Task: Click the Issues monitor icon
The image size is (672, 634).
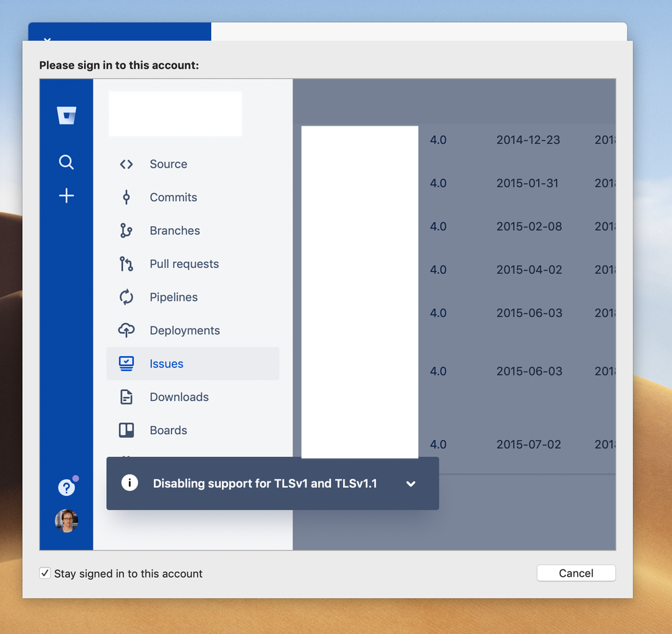Action: 126,363
